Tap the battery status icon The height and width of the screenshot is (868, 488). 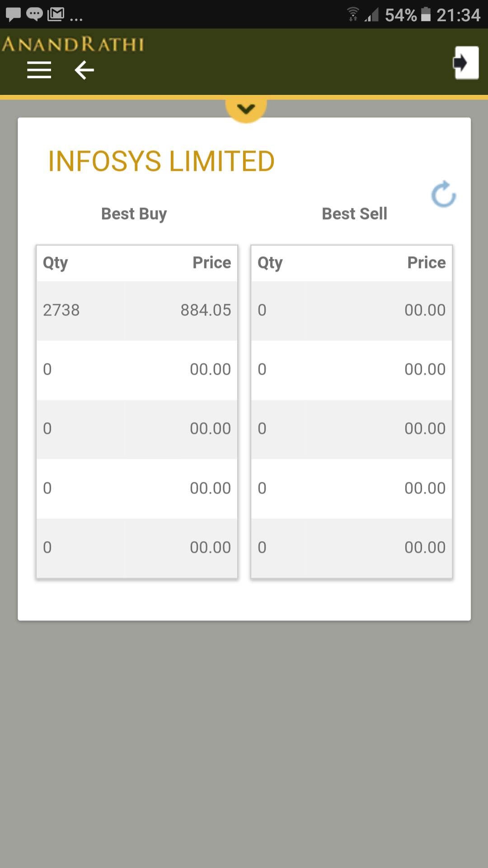pos(426,14)
